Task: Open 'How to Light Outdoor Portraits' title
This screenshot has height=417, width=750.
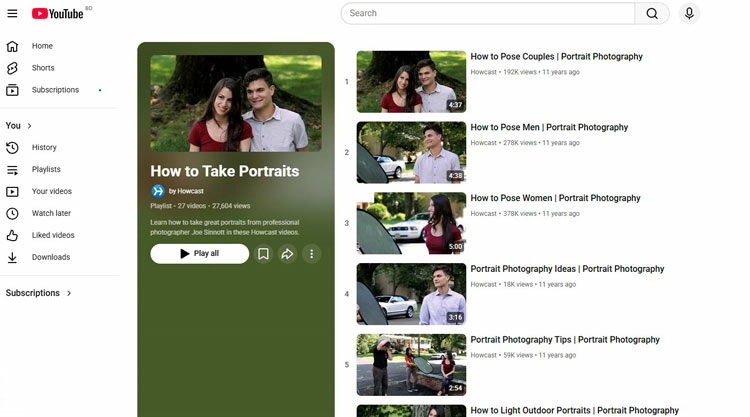Action: tap(574, 410)
